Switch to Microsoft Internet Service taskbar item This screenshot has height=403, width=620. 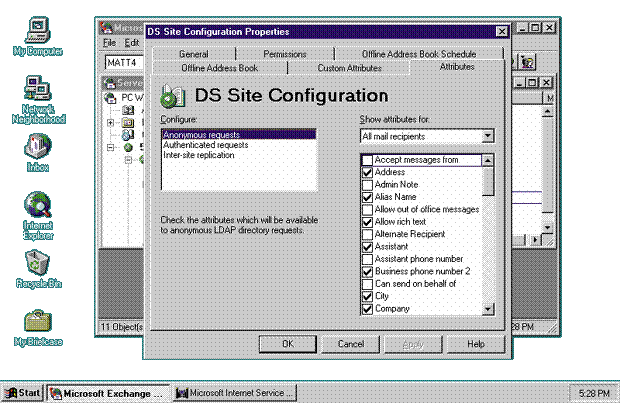click(235, 393)
